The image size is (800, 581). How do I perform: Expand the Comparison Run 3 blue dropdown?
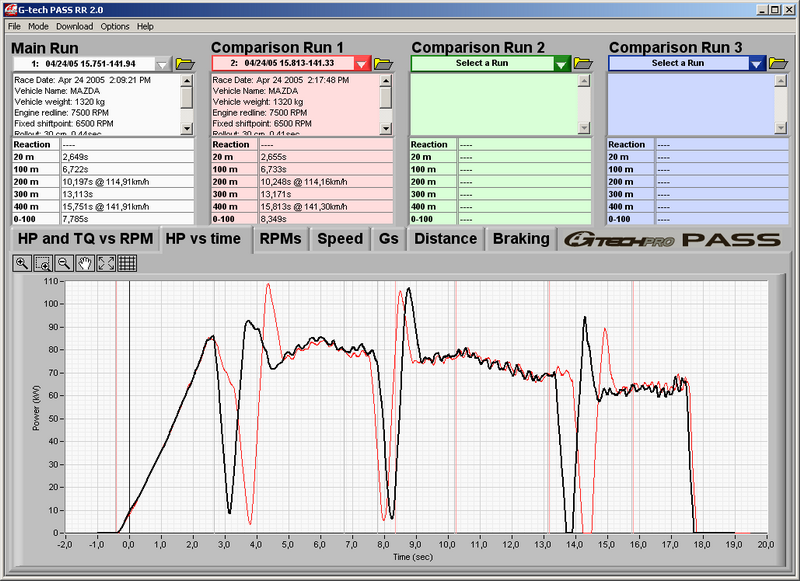point(756,64)
